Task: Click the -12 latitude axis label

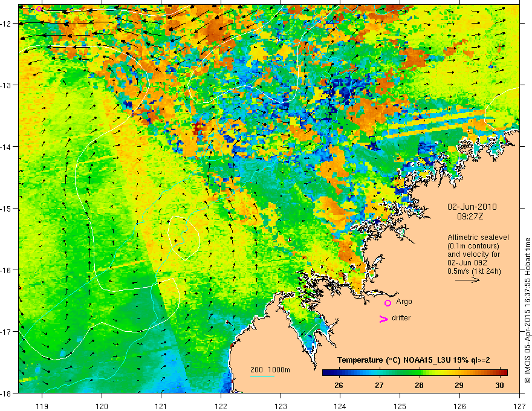Action: (7, 24)
